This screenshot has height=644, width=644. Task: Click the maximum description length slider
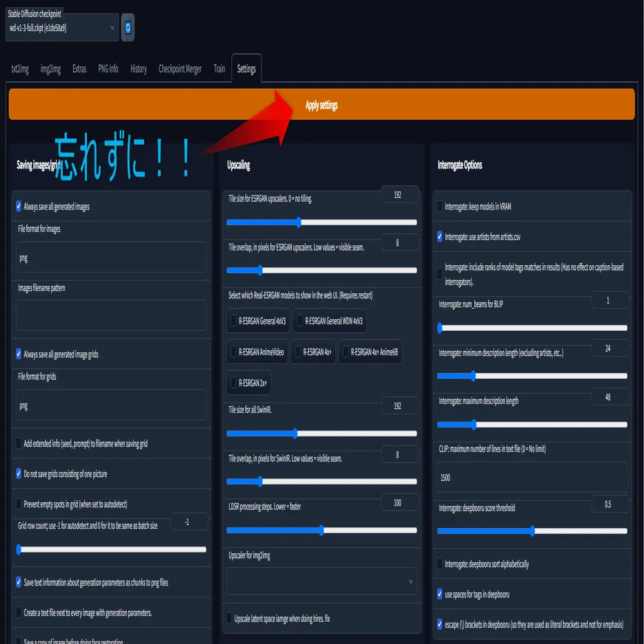pos(532,425)
